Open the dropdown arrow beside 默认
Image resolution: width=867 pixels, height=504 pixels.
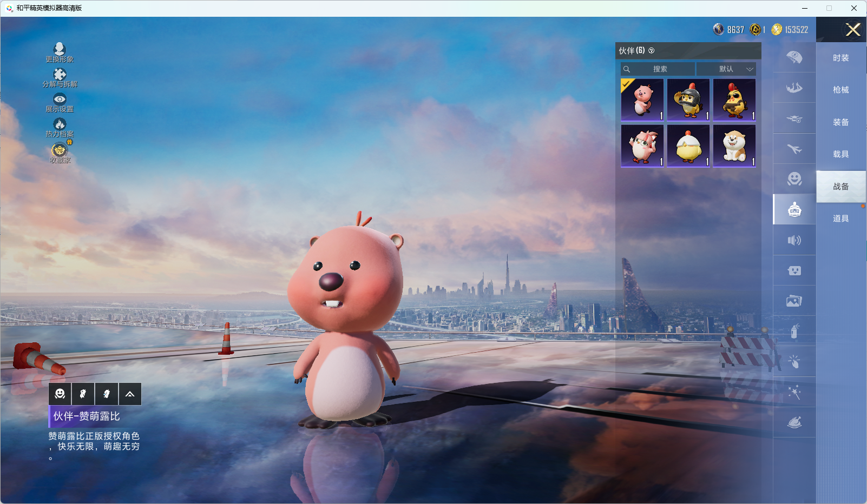pyautogui.click(x=750, y=69)
